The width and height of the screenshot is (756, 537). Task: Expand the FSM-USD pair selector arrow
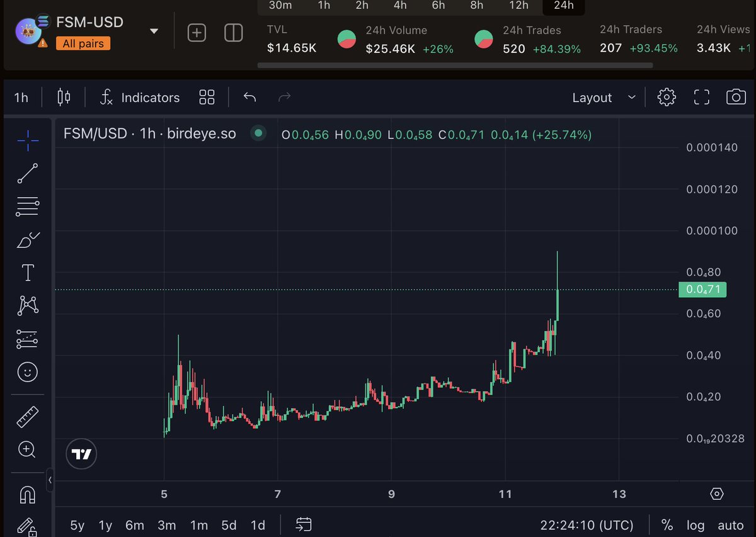(x=154, y=31)
